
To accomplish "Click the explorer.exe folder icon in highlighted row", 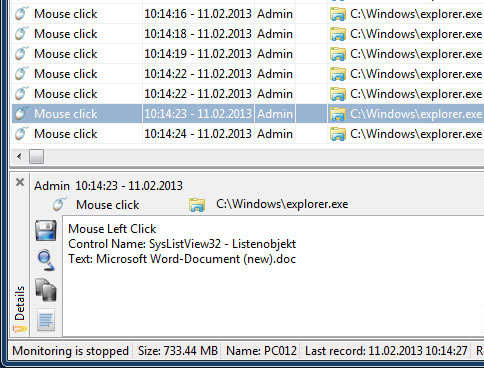I will point(338,114).
